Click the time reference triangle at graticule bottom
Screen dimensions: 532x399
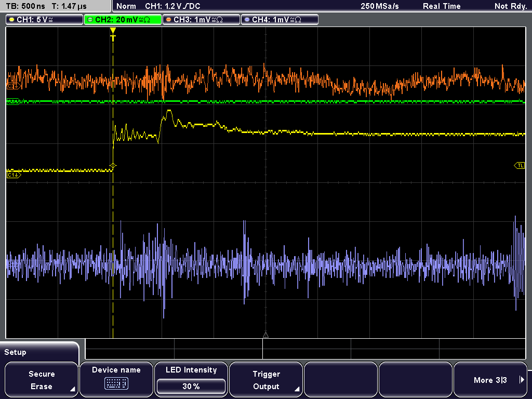tap(265, 335)
